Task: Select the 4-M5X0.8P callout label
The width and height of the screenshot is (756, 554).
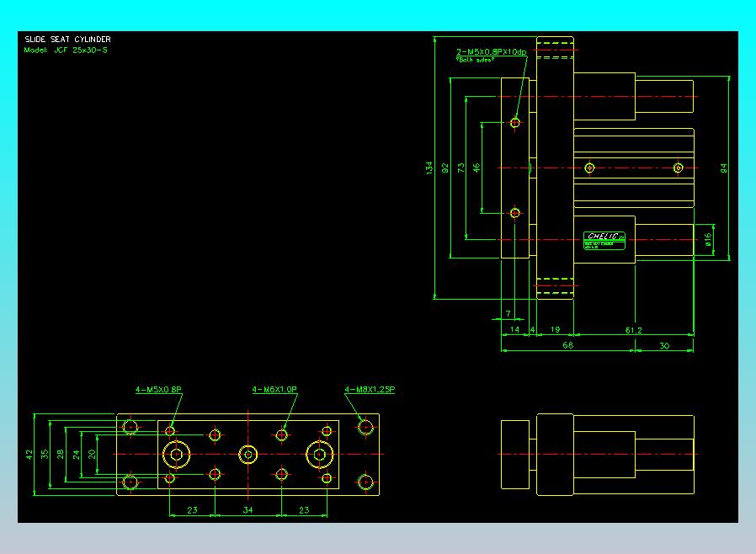Action: [158, 389]
